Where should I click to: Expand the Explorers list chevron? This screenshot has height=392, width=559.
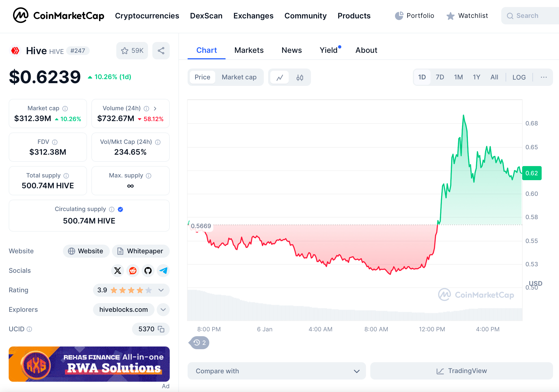(x=163, y=310)
